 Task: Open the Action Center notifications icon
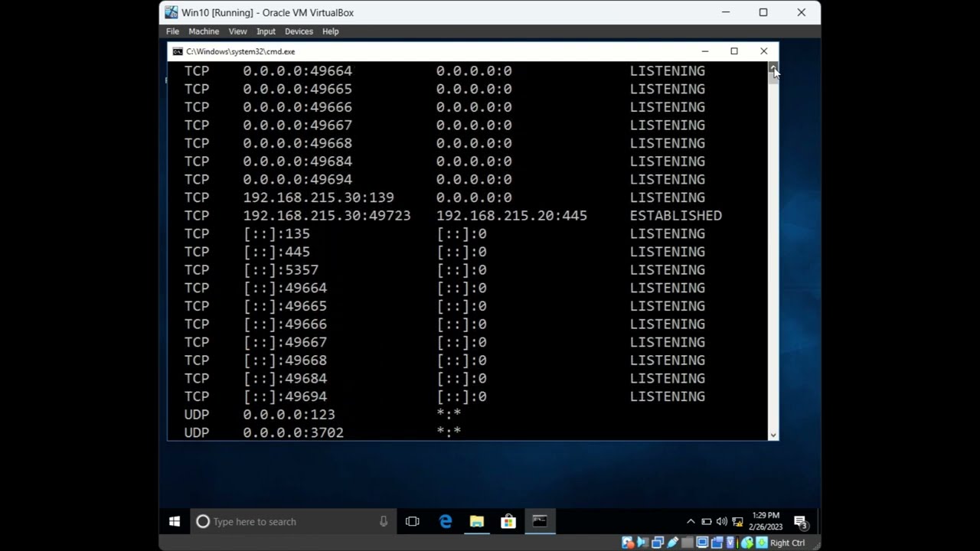[801, 522]
